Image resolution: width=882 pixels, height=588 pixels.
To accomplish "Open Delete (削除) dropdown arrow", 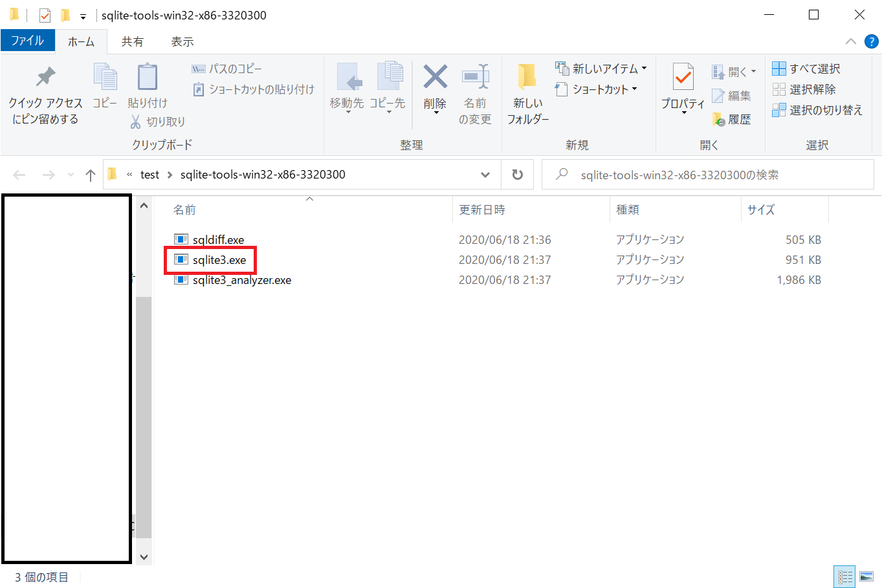I will [435, 114].
